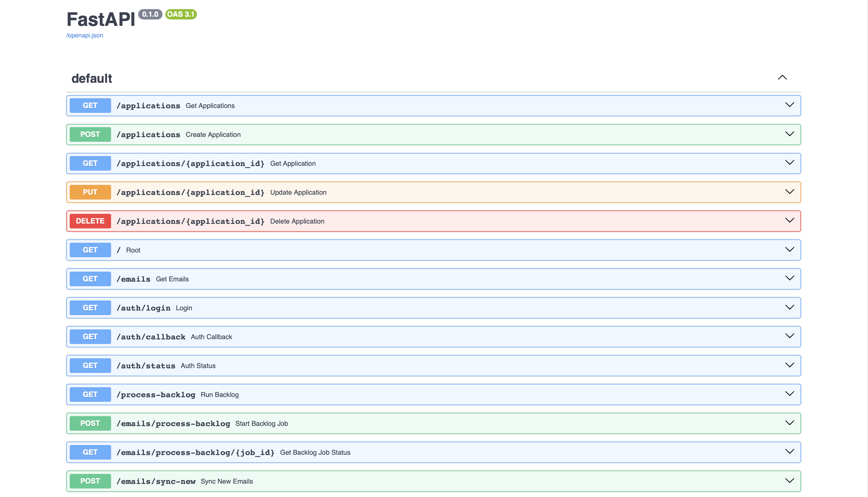Viewport: 868px width, 497px height.
Task: Click the /emails/process-backlog path of Start Backlog Job
Action: click(173, 424)
